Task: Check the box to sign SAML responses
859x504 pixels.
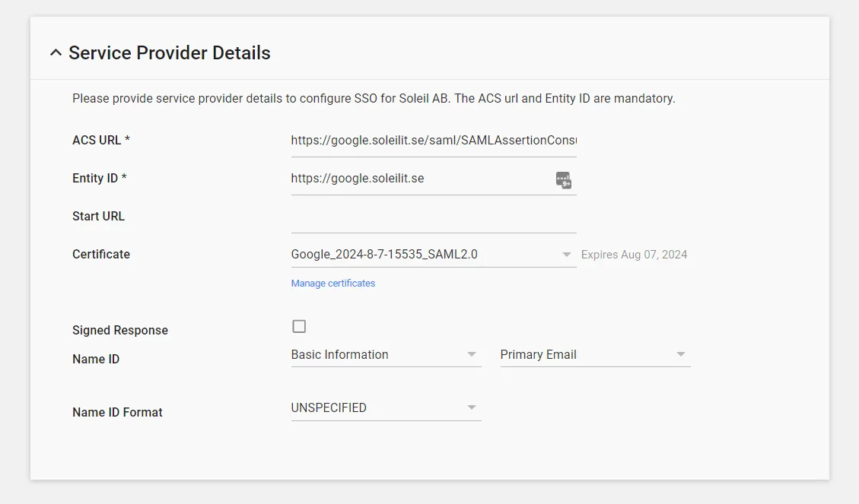Action: point(299,325)
